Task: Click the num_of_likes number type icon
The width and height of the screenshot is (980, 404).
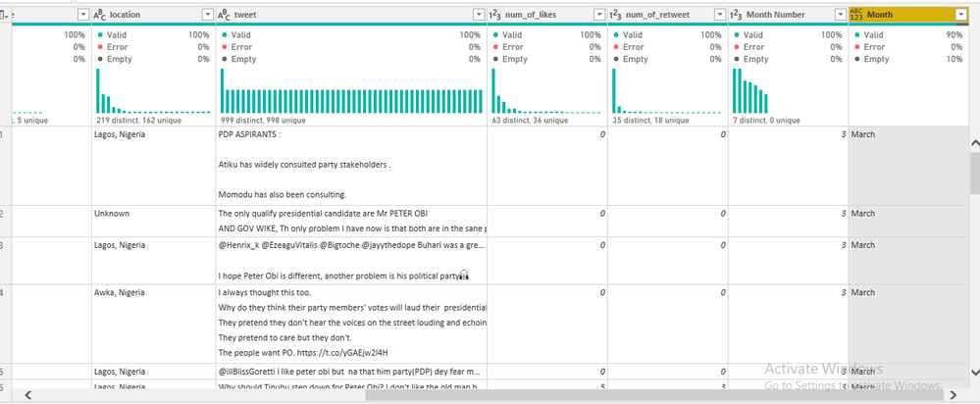Action: (x=495, y=15)
